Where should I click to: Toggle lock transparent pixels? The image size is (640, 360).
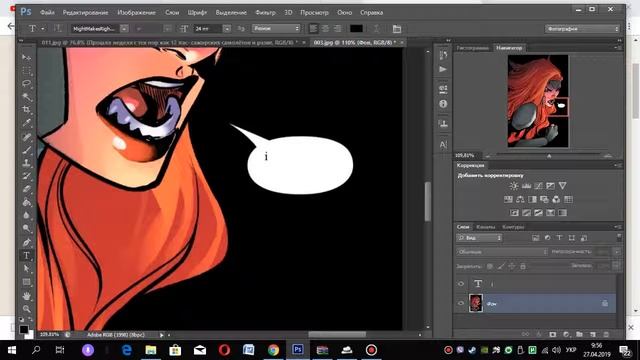pyautogui.click(x=490, y=266)
